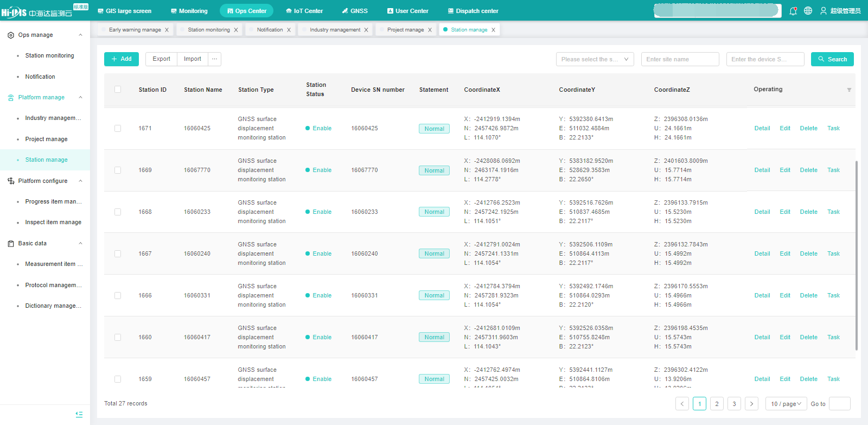Open Task for station 1667
The width and height of the screenshot is (868, 425).
833,254
